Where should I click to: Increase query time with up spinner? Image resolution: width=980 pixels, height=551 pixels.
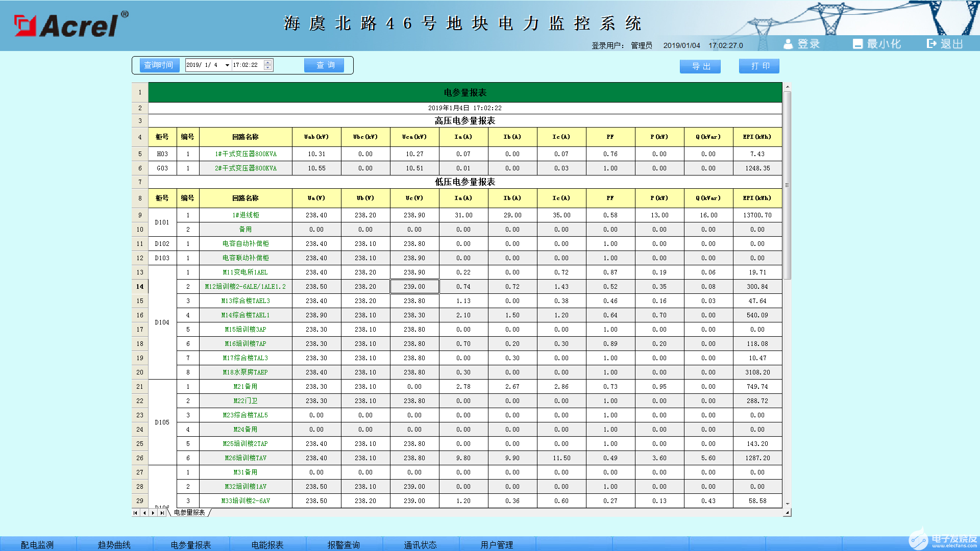coord(268,62)
